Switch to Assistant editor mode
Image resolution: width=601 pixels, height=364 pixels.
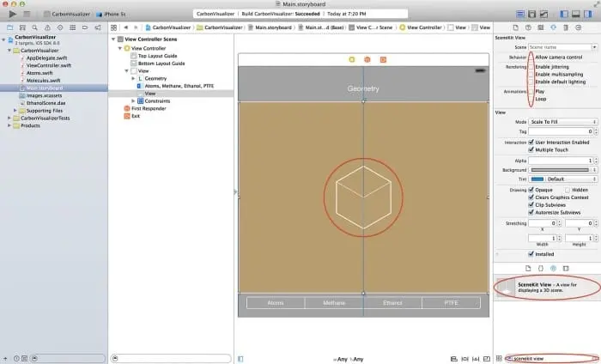(532, 15)
